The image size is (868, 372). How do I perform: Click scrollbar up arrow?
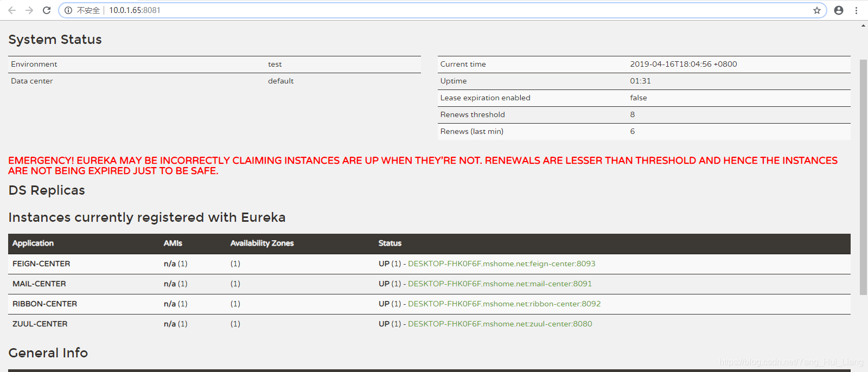click(863, 25)
